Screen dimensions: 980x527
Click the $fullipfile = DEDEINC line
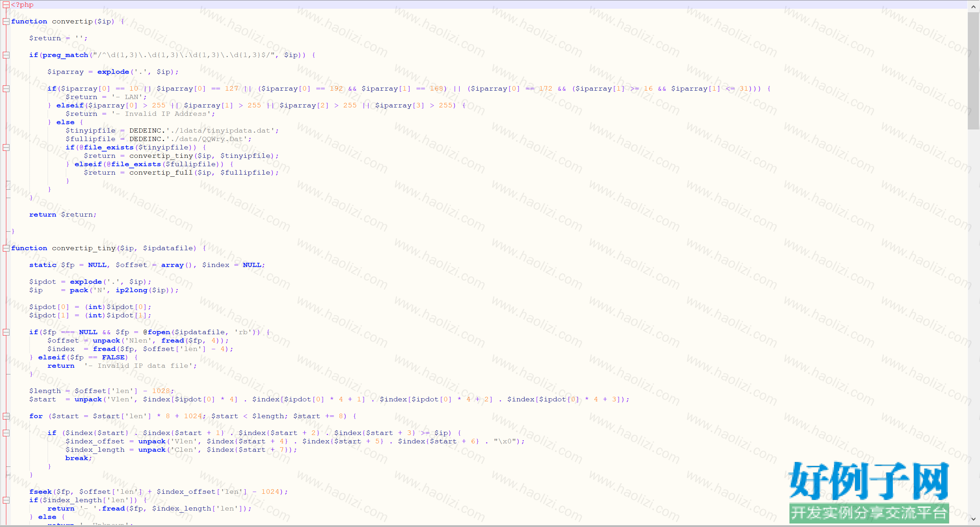tap(159, 139)
